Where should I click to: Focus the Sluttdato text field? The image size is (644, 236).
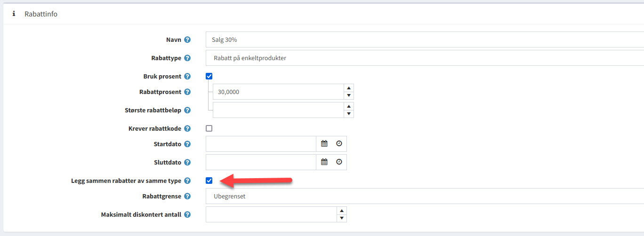click(x=261, y=162)
